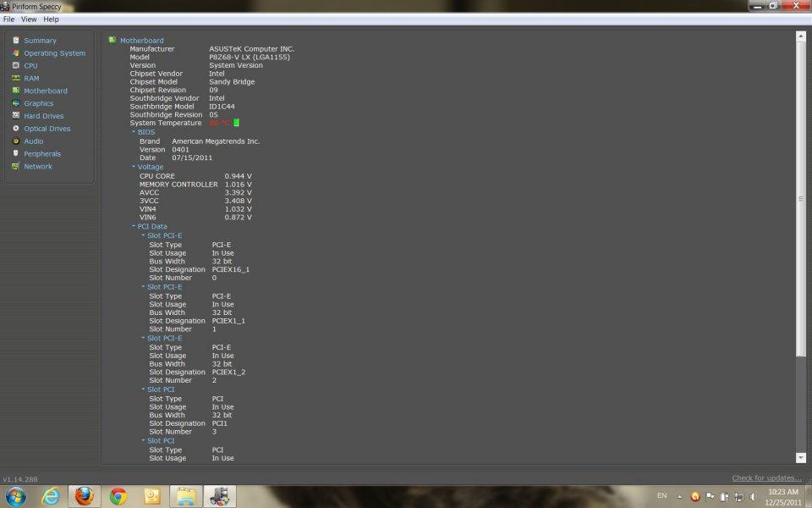Collapse the Slot PCI-E for PCIEX16_1

click(144, 235)
